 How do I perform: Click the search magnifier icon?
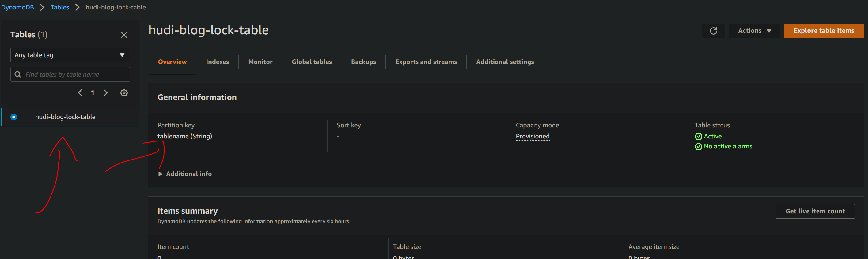click(18, 74)
